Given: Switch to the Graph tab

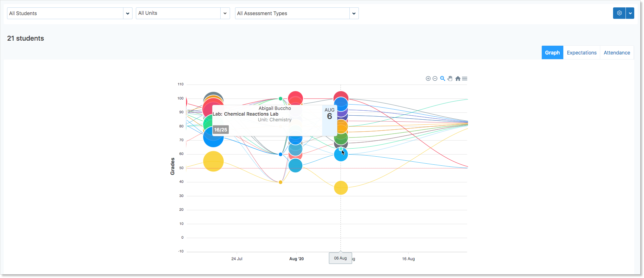Looking at the screenshot, I should (x=552, y=53).
